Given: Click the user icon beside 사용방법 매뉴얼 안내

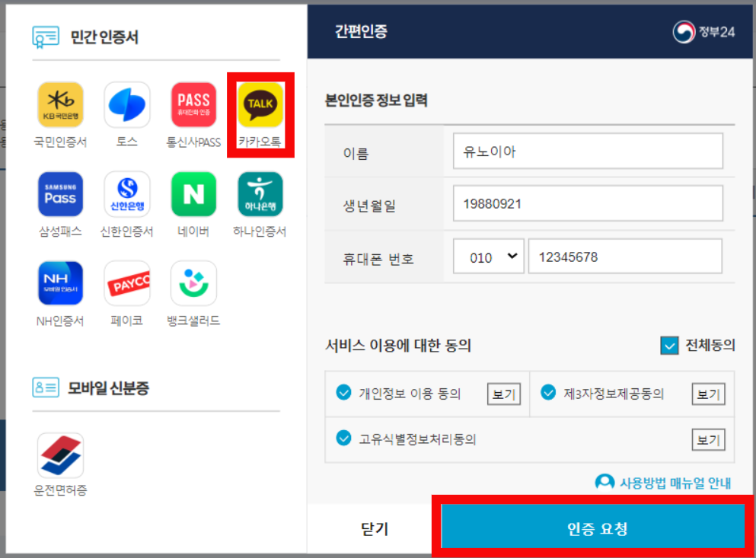Looking at the screenshot, I should coord(604,482).
